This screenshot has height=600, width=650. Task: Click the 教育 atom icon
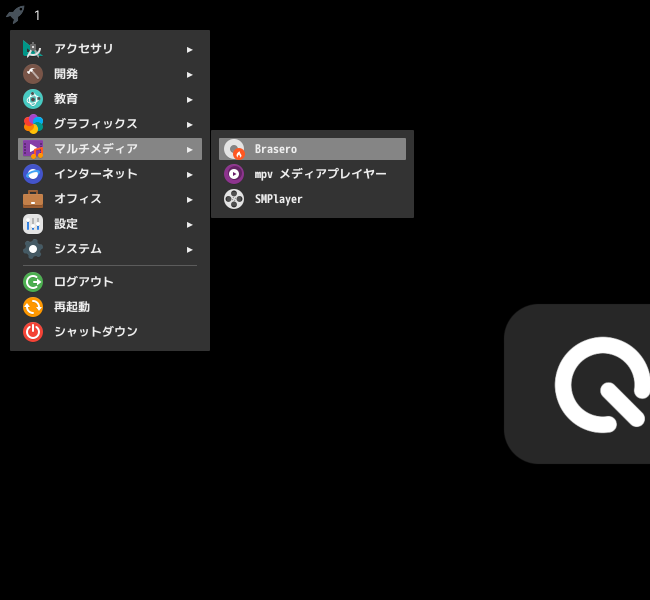pyautogui.click(x=33, y=99)
